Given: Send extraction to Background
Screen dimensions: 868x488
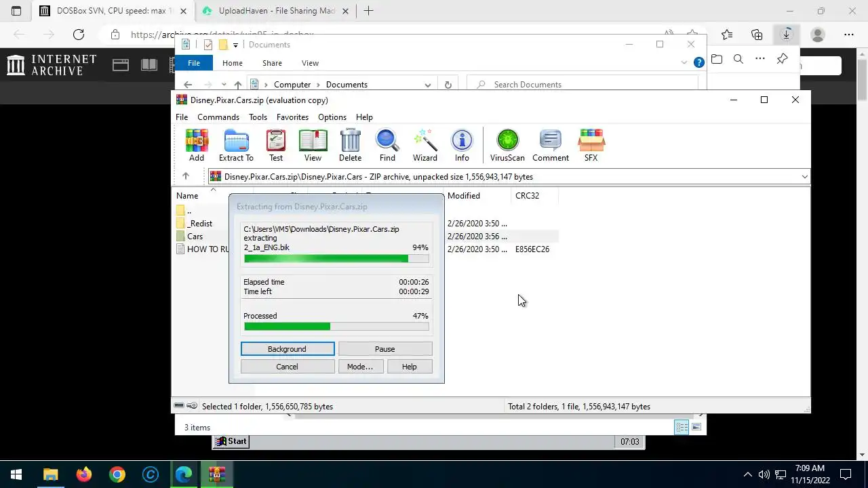Looking at the screenshot, I should 288,349.
